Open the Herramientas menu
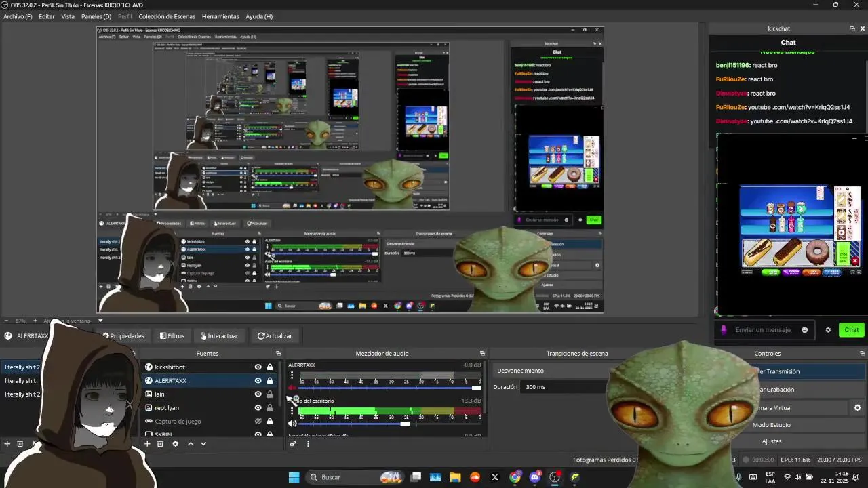Image resolution: width=868 pixels, height=488 pixels. pos(220,16)
